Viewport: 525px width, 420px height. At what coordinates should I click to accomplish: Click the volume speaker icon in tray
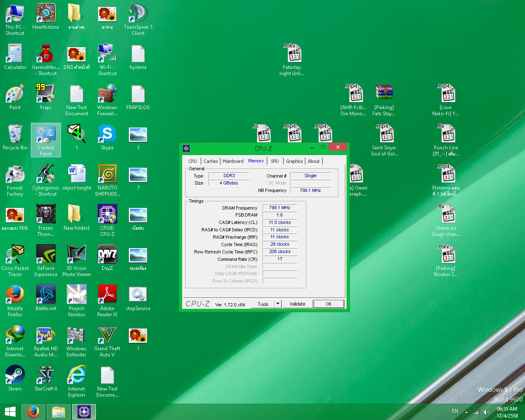(486, 412)
